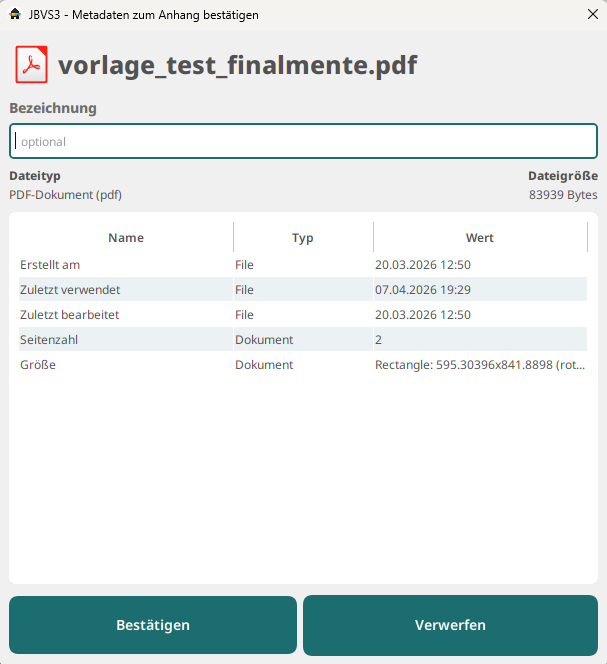Select the 'Erstellt am' table row
Screen dimensions: 607x664
point(50,265)
